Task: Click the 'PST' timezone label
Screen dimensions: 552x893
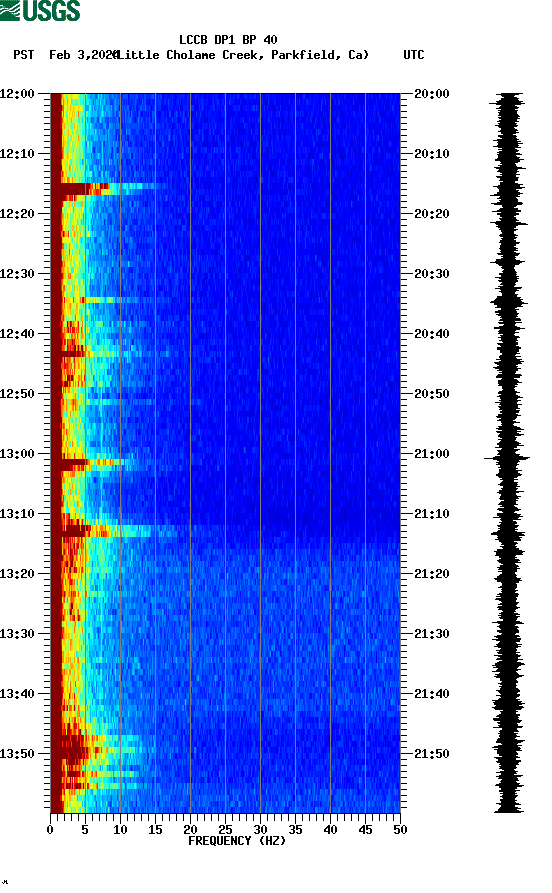Action: 23,55
